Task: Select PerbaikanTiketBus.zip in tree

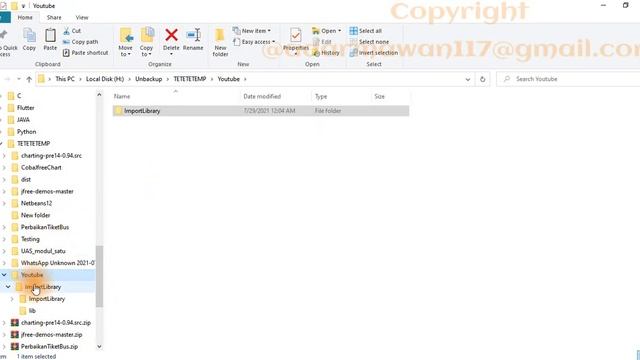Action: click(49, 347)
